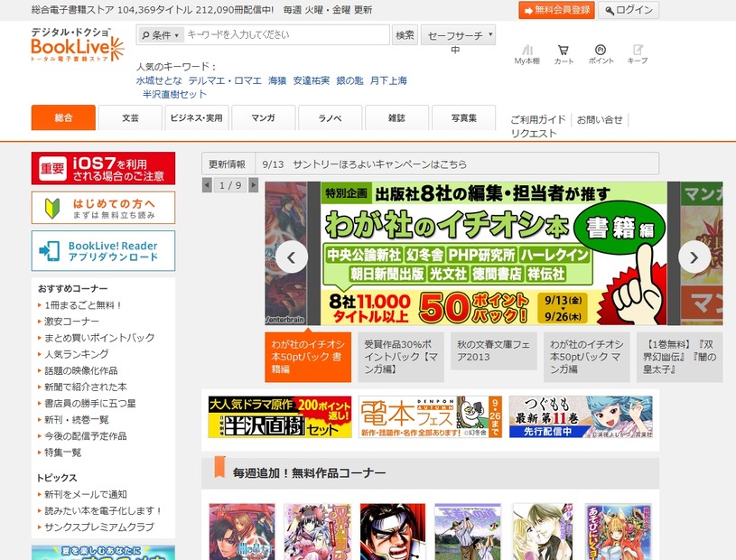Screen dimensions: 736x560
Task: Select the ラノベ tab
Action: point(330,117)
